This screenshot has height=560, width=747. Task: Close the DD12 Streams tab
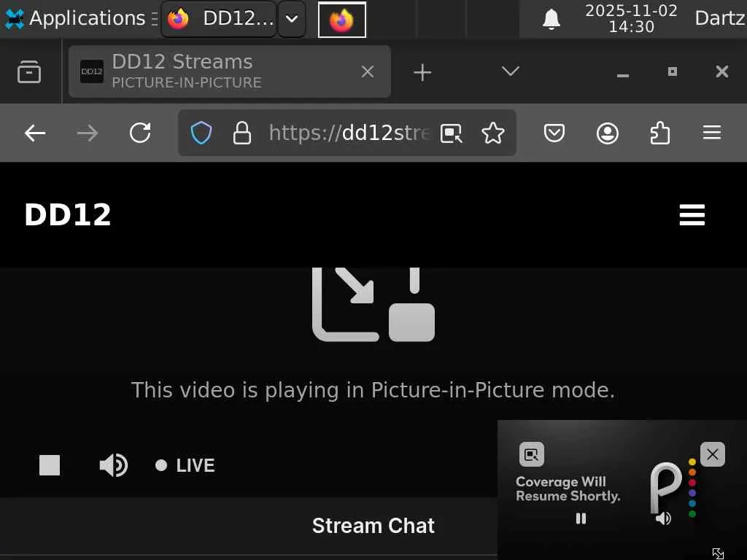pos(368,71)
